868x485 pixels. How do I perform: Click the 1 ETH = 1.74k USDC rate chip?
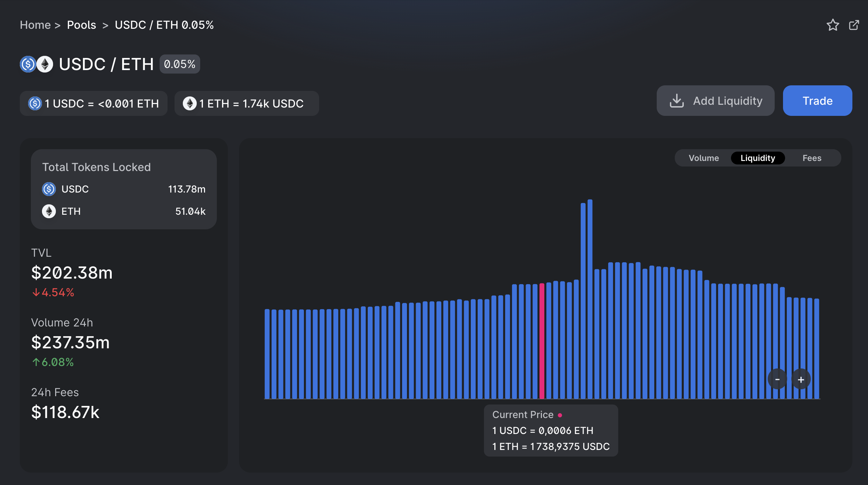[x=247, y=103]
